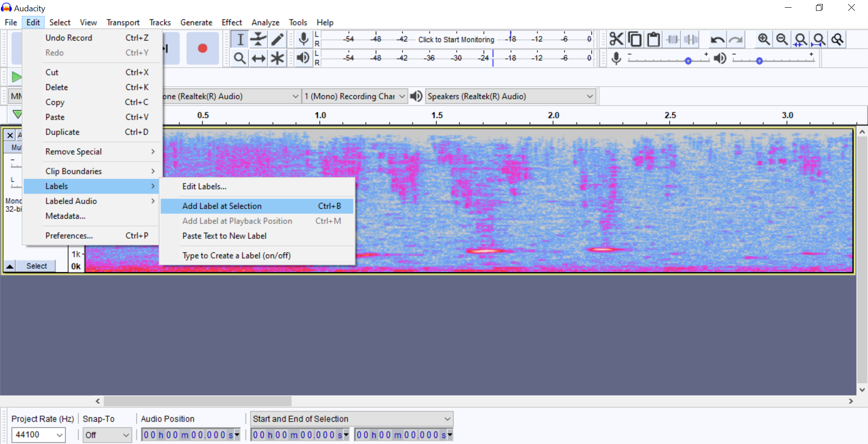Click the playback meter speaker icon
The height and width of the screenshot is (444, 868).
304,58
